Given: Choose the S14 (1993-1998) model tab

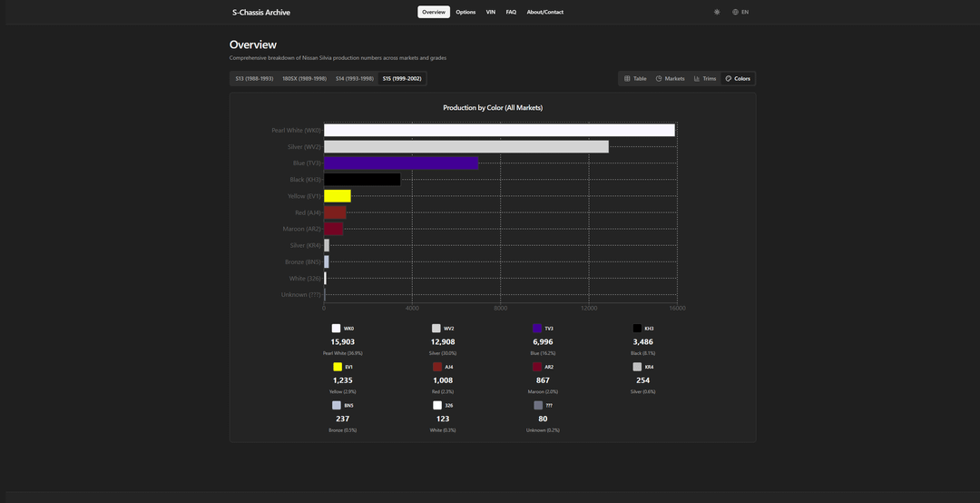Looking at the screenshot, I should (x=354, y=79).
